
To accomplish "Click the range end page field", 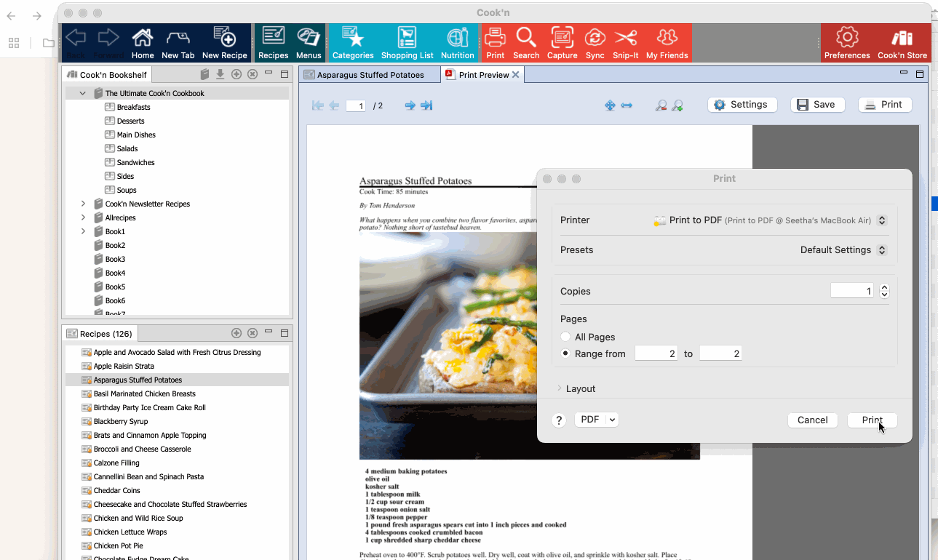I will [x=720, y=353].
